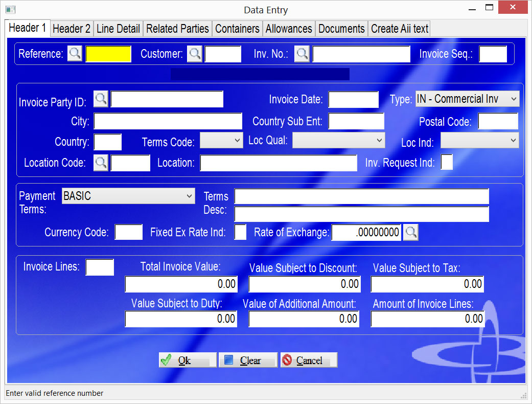Click the green checkmark Ok icon
This screenshot has width=532, height=404.
(167, 360)
